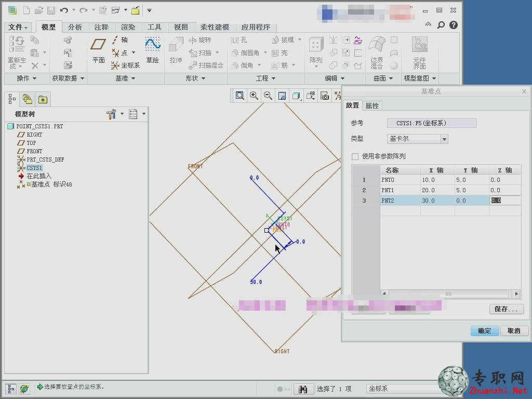Click the Component Interface (元件界面) tool
The image size is (532, 399).
(x=420, y=52)
